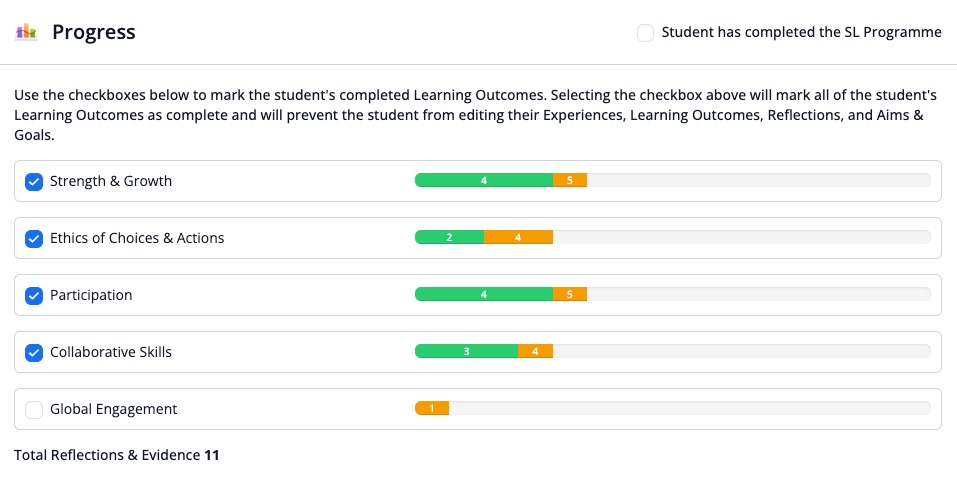The height and width of the screenshot is (480, 957).
Task: Uncheck the Strength & Growth checkbox
Action: 34,181
